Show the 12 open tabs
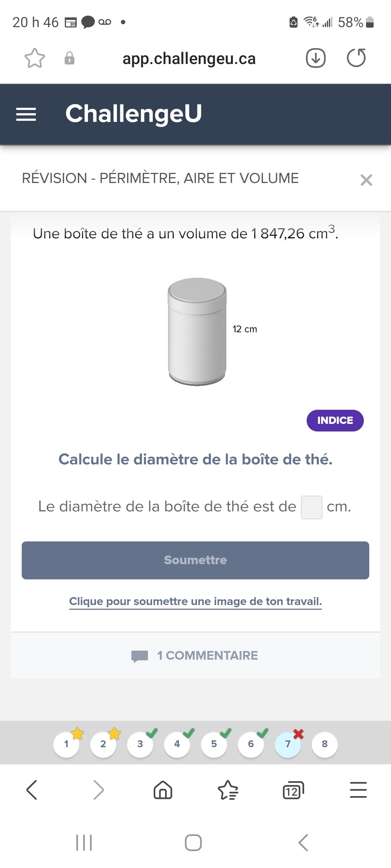Image resolution: width=391 pixels, height=868 pixels. coord(293,790)
